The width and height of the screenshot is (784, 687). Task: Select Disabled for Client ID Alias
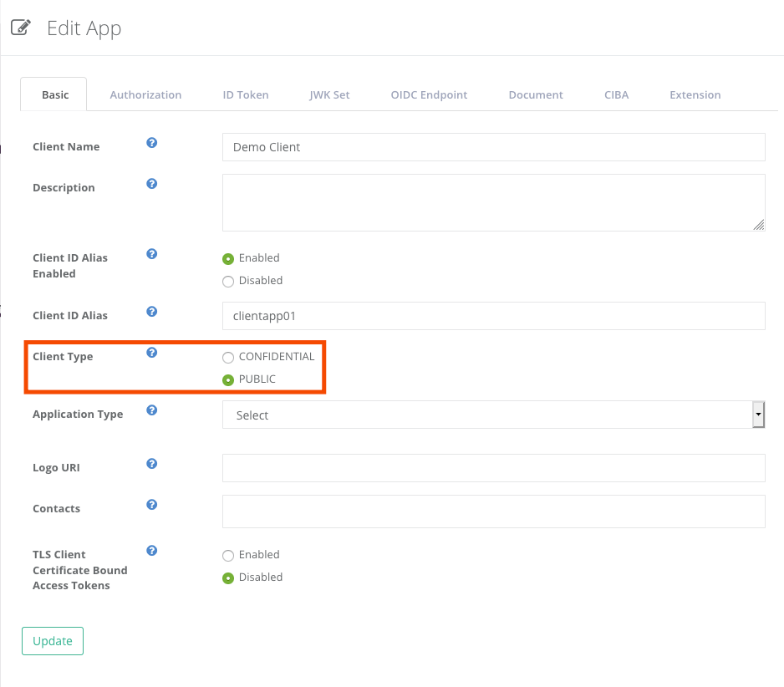coord(228,282)
